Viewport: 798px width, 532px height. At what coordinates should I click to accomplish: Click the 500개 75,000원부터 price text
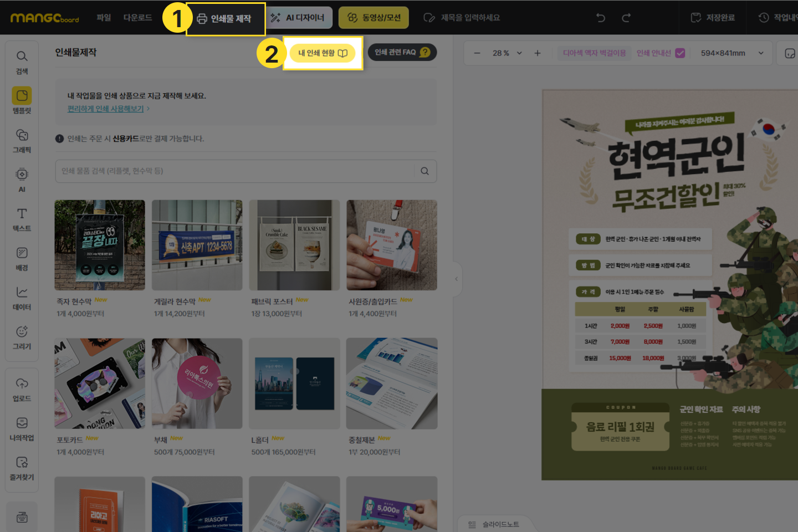(184, 452)
